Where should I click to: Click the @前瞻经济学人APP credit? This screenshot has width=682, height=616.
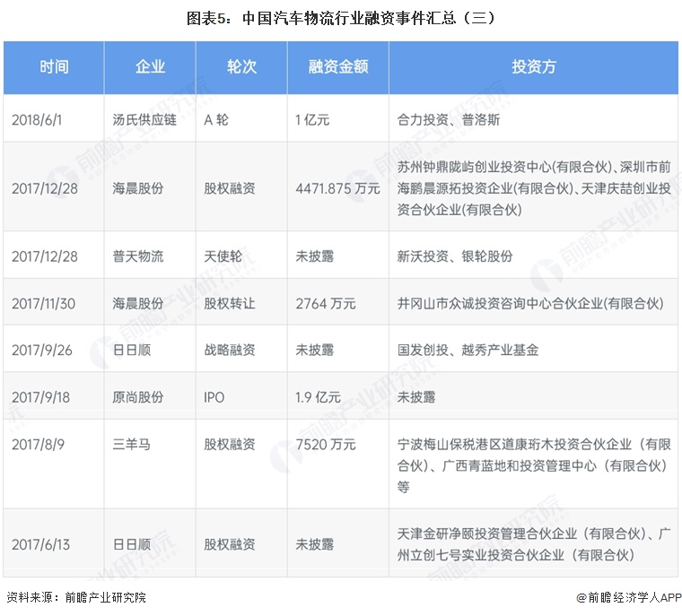(629, 598)
